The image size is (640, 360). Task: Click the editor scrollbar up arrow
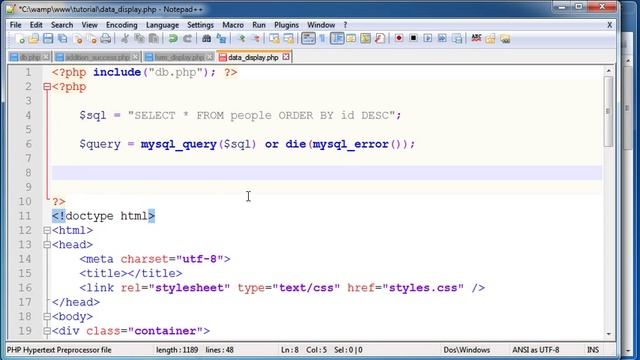coord(608,71)
